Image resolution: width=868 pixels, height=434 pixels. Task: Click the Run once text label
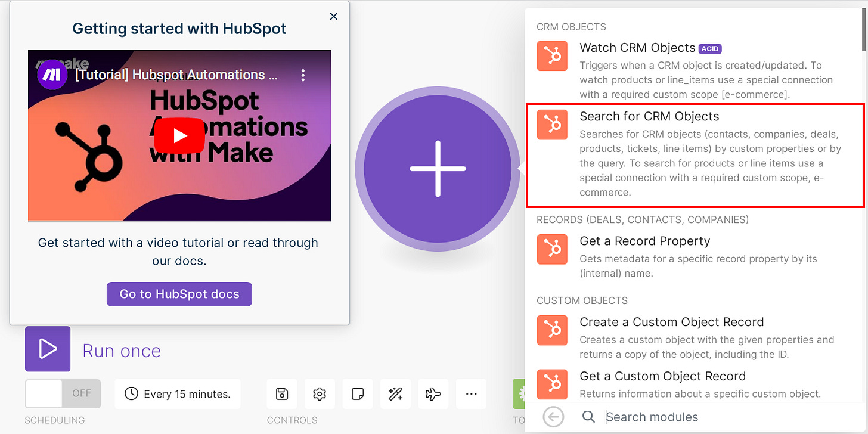122,351
